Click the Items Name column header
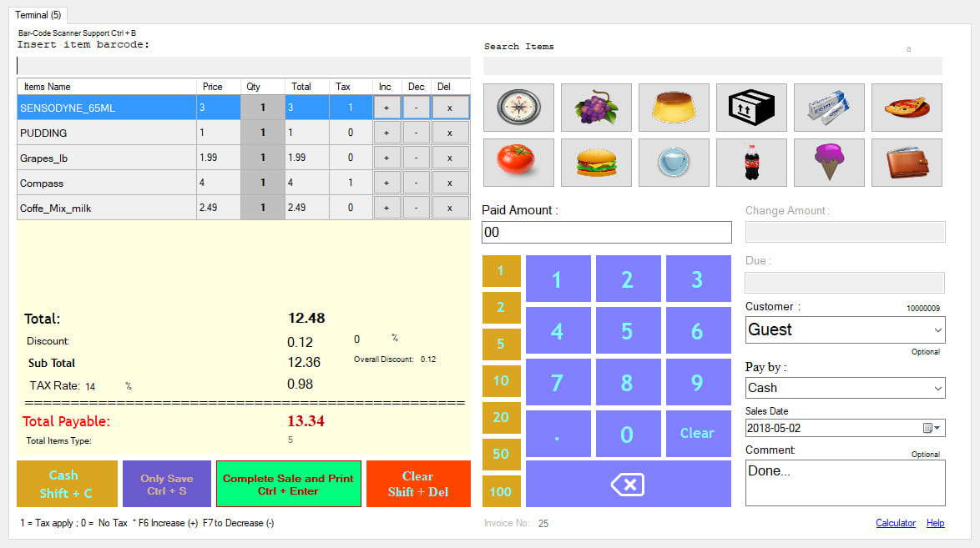The height and width of the screenshot is (548, 980). point(106,87)
